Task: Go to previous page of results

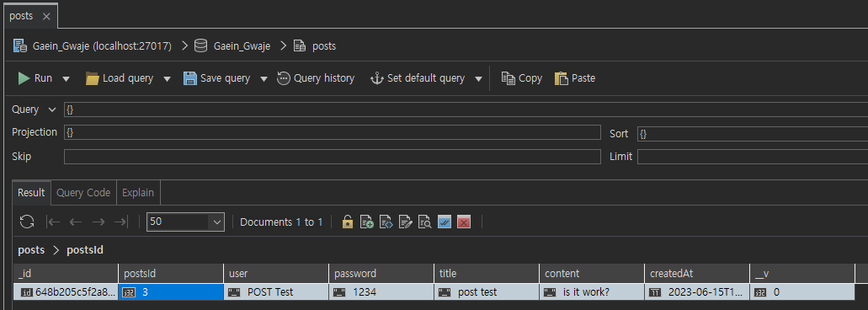Action: tap(76, 222)
